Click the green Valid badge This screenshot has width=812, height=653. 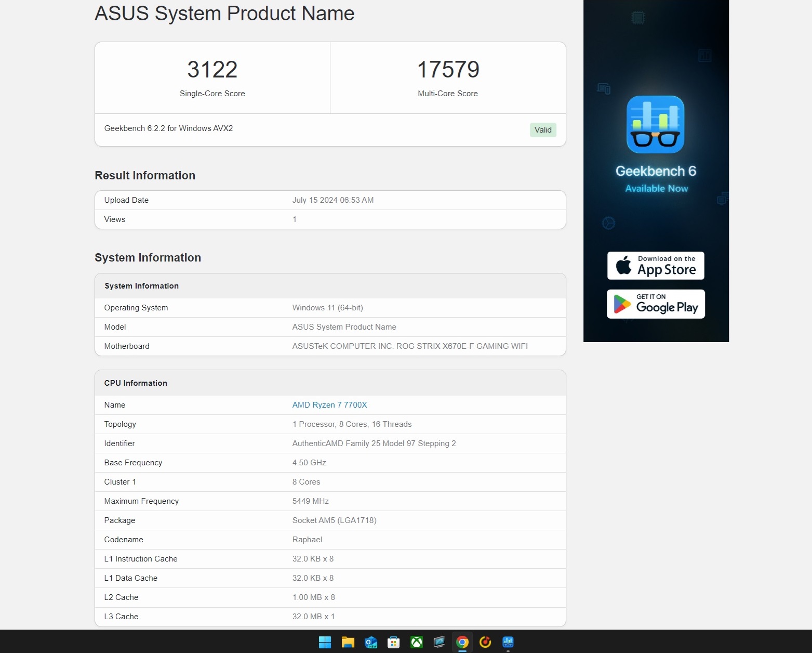[543, 130]
